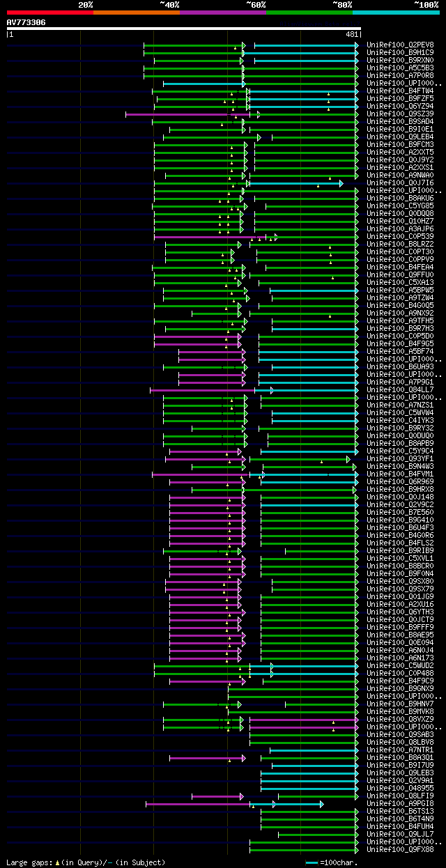Open the UniRef100_A9PGI8 record
This screenshot has width=446, height=868.
[400, 803]
